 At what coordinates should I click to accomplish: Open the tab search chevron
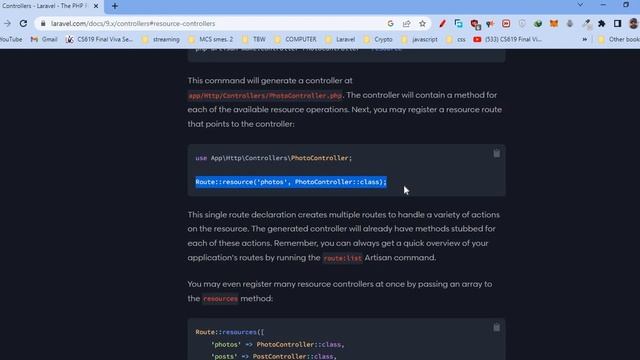click(x=580, y=5)
